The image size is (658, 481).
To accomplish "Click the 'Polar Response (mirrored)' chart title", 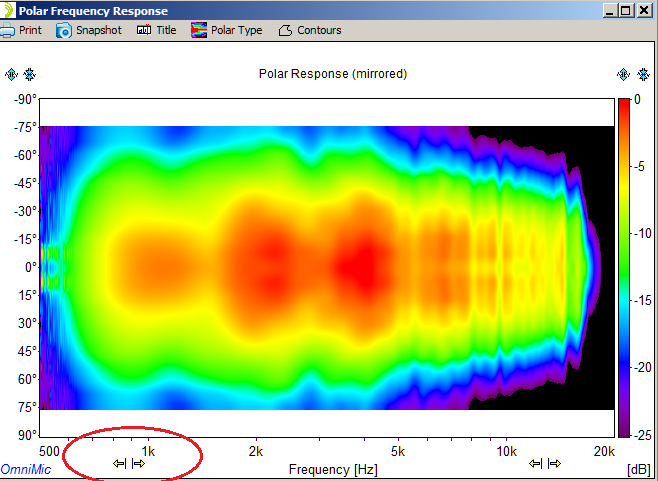I will click(x=333, y=74).
